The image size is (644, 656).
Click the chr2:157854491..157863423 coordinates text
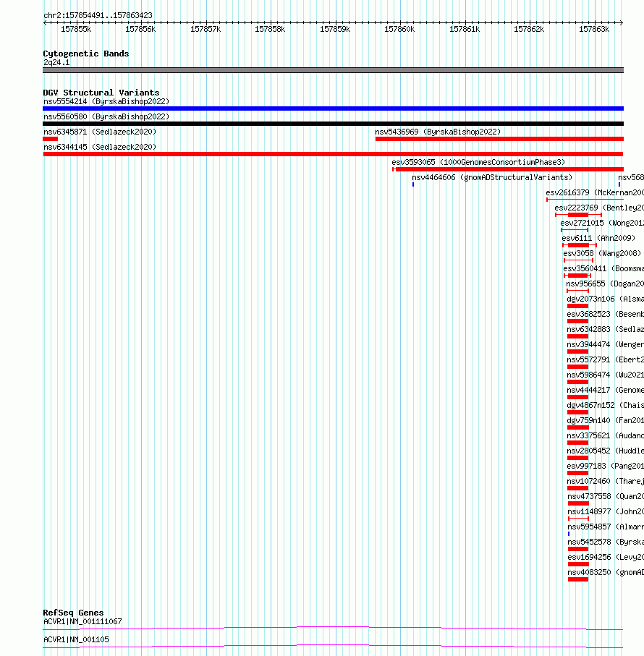98,15
